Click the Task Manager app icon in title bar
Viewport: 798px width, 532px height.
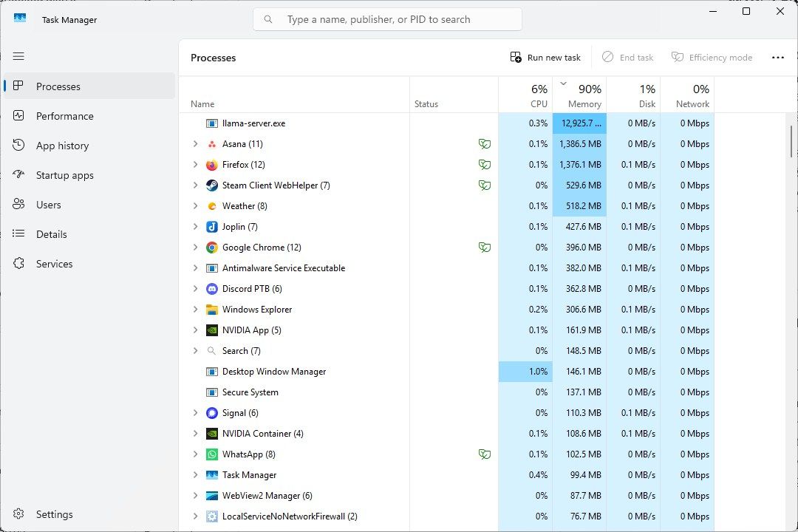20,18
